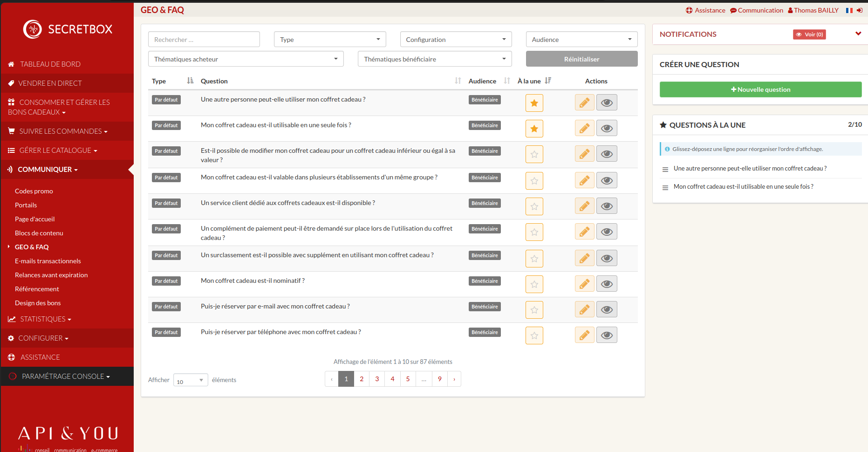868x452 pixels.
Task: Open Assistance link in top bar
Action: (x=705, y=10)
